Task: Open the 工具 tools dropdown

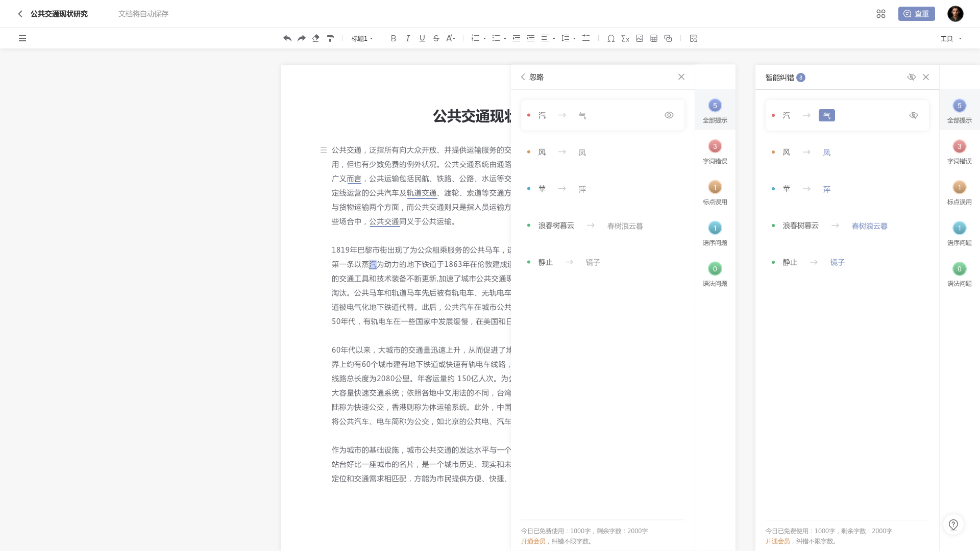Action: [x=951, y=38]
